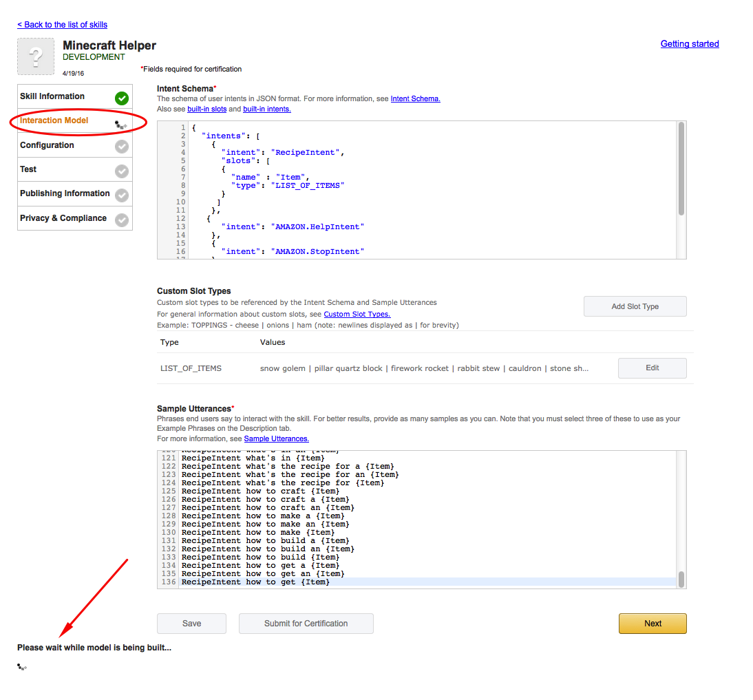Click utterance line 133 how to build {Item}
This screenshot has height=700, width=753.
tap(260, 558)
